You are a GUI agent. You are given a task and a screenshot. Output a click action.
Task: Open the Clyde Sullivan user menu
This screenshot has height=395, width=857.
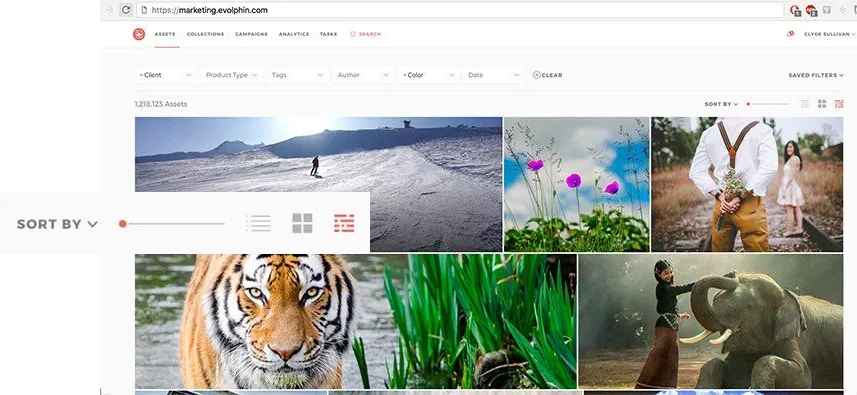830,34
